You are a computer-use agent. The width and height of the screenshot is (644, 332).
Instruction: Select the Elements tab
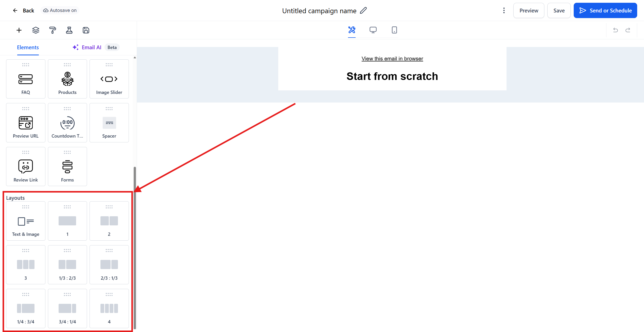point(28,47)
